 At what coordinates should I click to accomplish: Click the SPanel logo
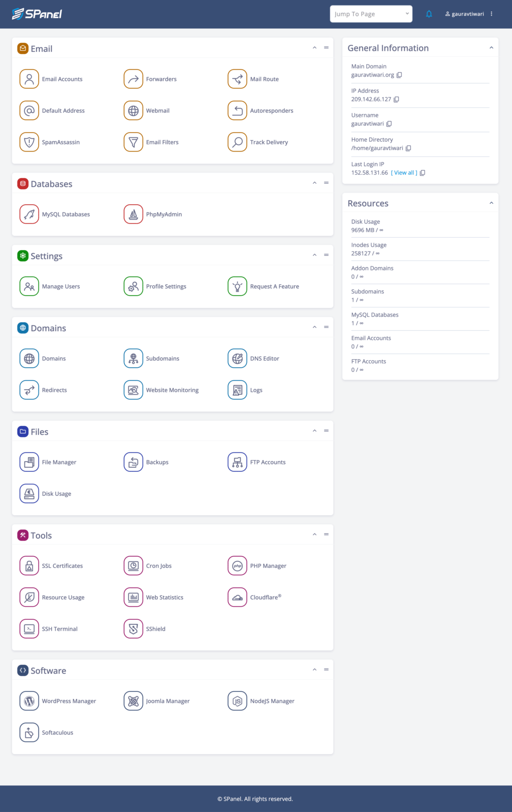[x=37, y=14]
